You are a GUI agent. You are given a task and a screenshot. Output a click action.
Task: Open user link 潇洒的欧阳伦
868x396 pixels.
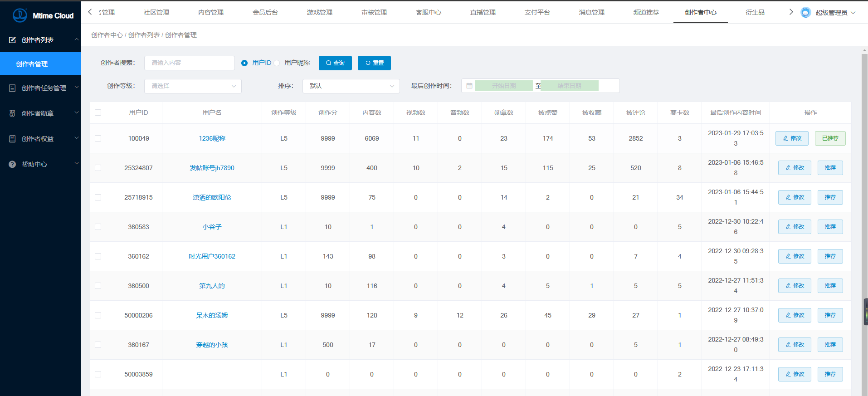click(212, 197)
